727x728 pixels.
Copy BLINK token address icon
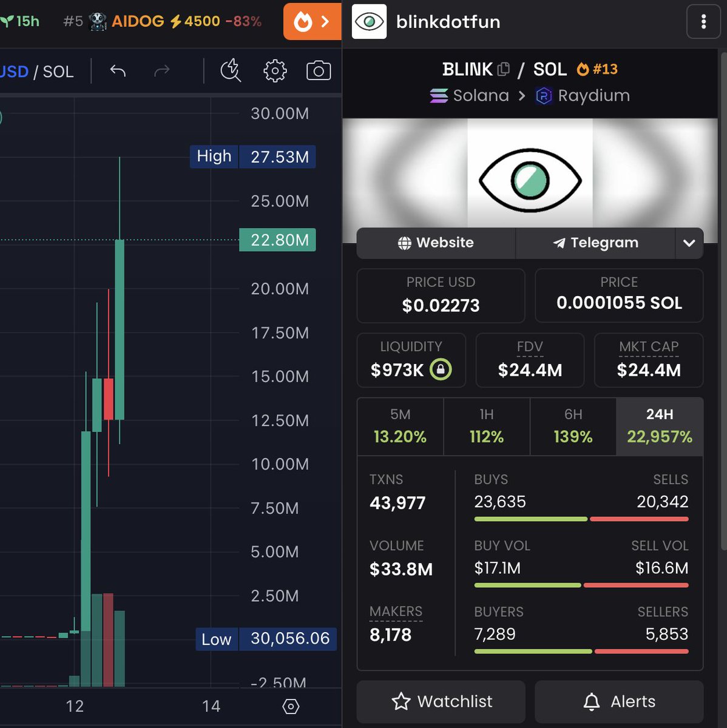coord(504,69)
